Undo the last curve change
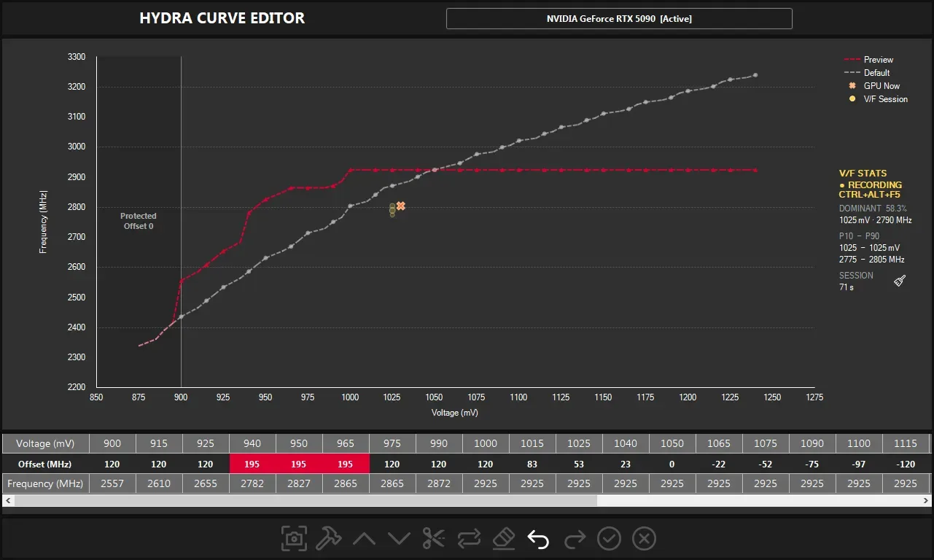Screen dimensions: 934x560 (x=538, y=539)
